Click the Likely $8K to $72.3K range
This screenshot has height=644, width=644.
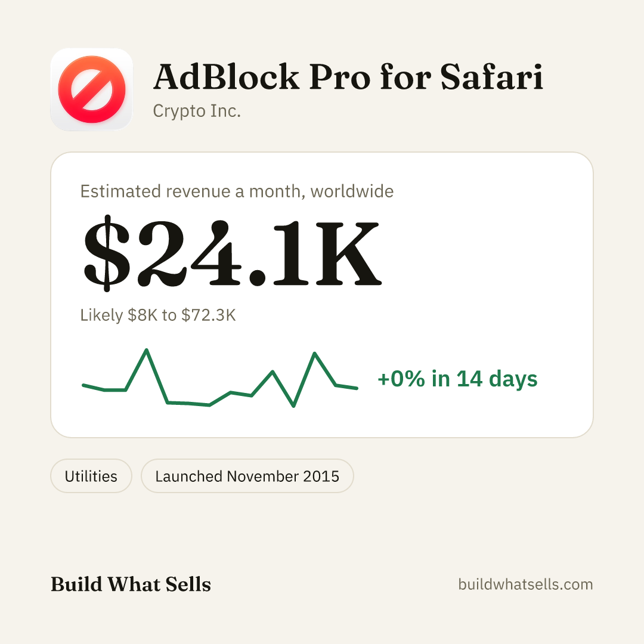pos(158,315)
